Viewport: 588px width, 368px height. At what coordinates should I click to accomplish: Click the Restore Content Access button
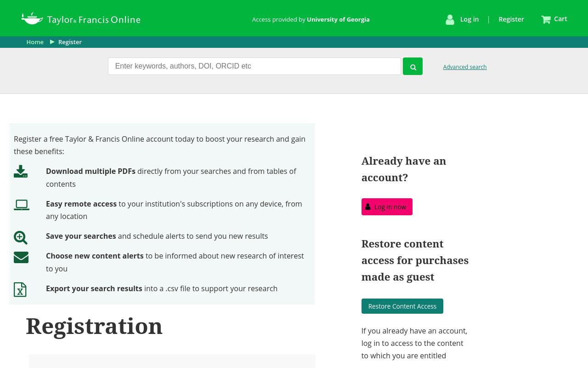402,306
